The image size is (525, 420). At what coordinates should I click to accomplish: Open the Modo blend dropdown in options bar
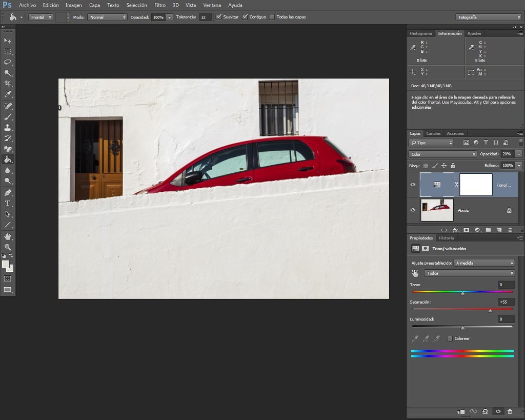(x=107, y=17)
